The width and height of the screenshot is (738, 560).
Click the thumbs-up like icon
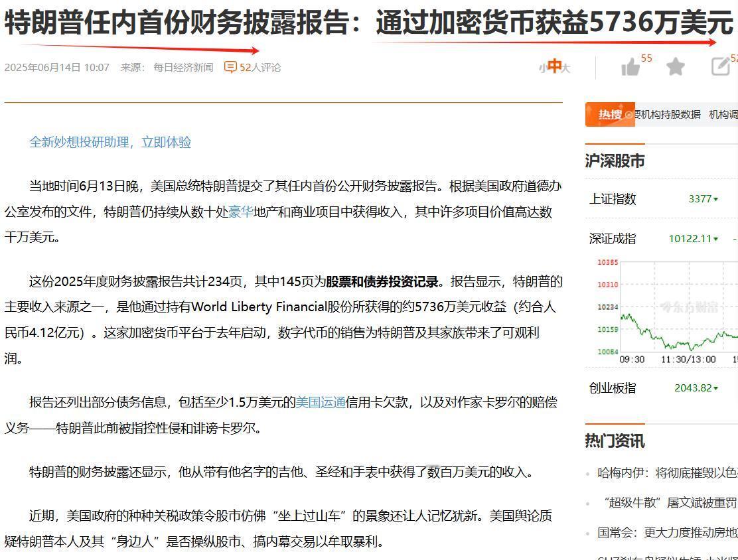(630, 67)
